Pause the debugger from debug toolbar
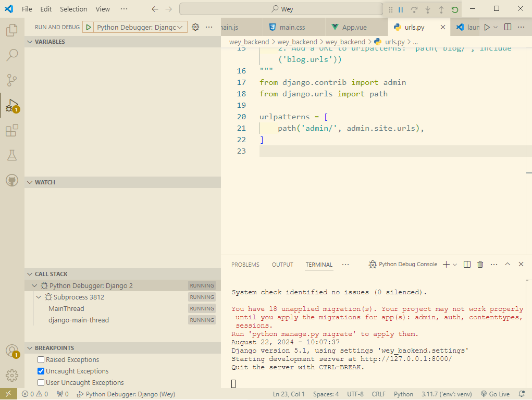The height and width of the screenshot is (400, 532). pyautogui.click(x=401, y=9)
